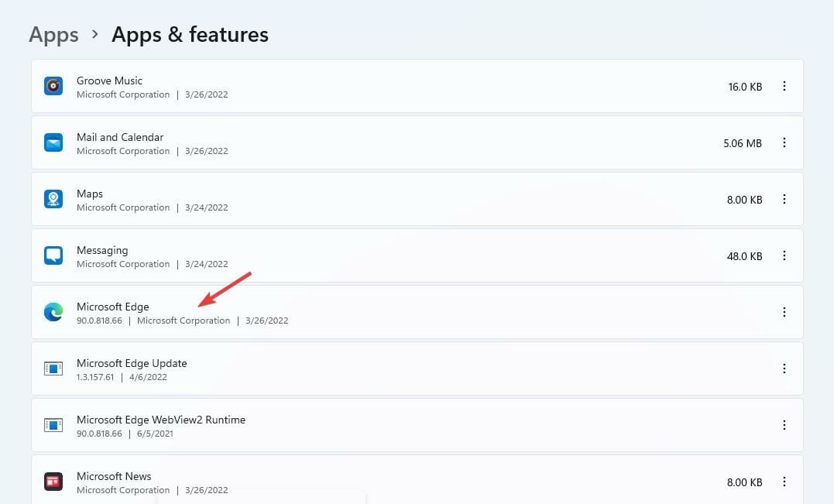Click Maps' 8.00 KB size value
834x504 pixels.
click(x=745, y=200)
